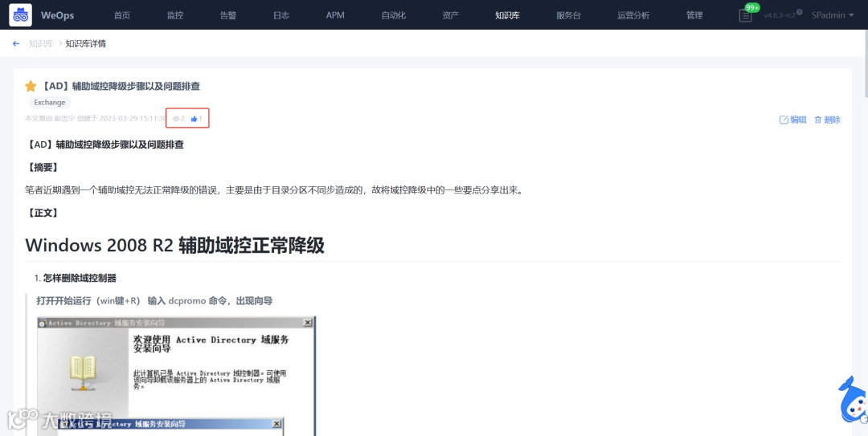The height and width of the screenshot is (436, 868).
Task: Click the 删除 delete button
Action: coord(827,120)
